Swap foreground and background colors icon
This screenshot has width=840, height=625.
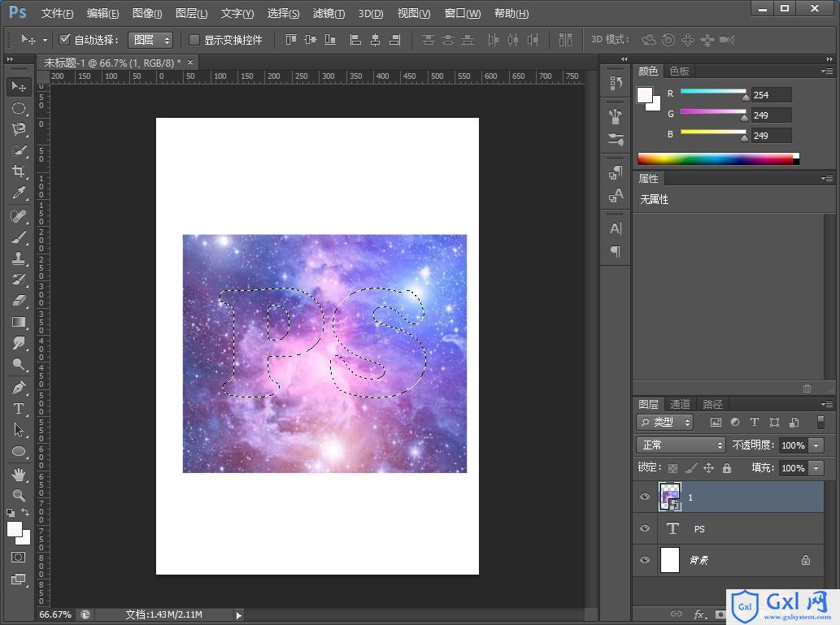point(25,513)
